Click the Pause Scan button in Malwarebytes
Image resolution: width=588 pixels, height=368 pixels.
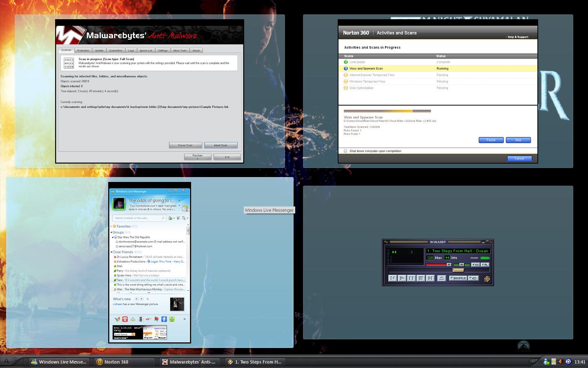click(x=185, y=145)
